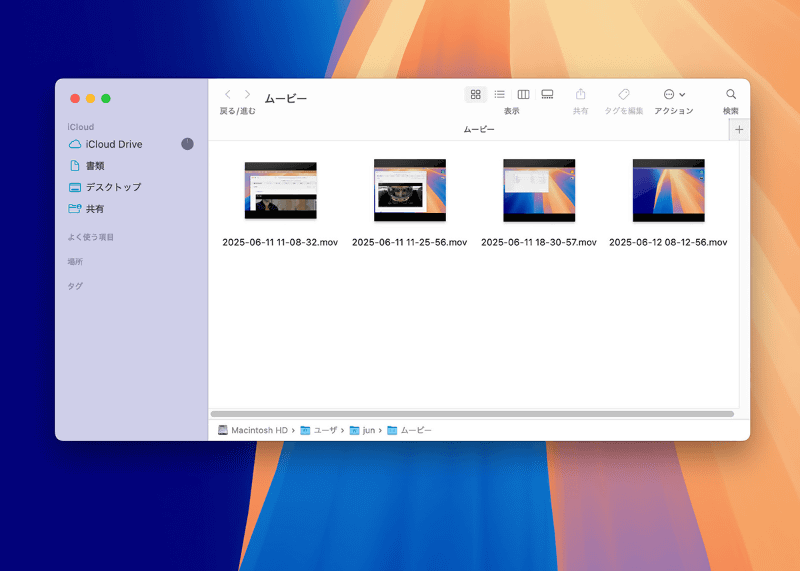Screen dimensions: 800x571
Task: Click the Share toolbar icon
Action: (x=580, y=94)
